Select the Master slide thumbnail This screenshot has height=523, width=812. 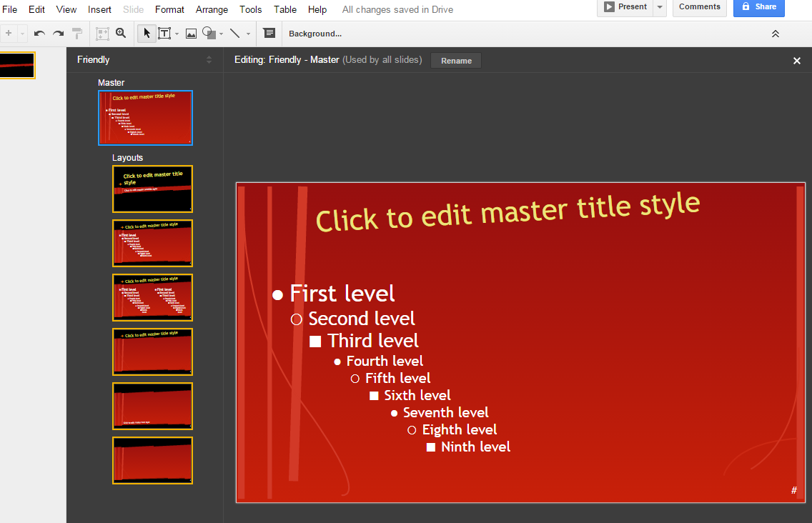pyautogui.click(x=146, y=118)
